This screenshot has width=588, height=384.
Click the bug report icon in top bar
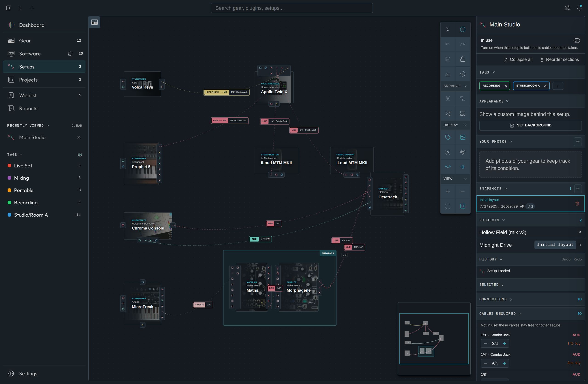(568, 8)
